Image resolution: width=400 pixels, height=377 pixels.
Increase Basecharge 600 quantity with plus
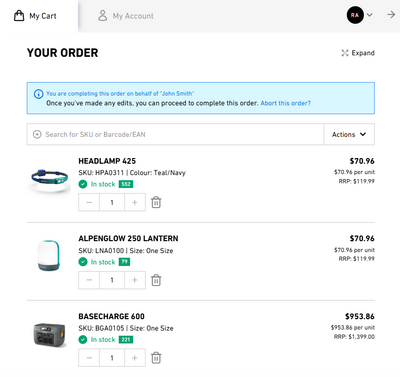point(135,358)
